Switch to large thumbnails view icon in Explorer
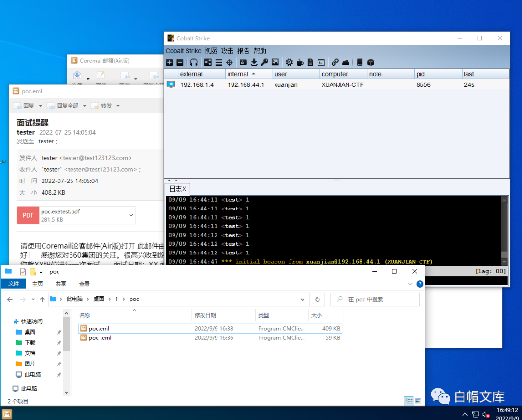Viewport: 522px width, 420px height. point(419,401)
